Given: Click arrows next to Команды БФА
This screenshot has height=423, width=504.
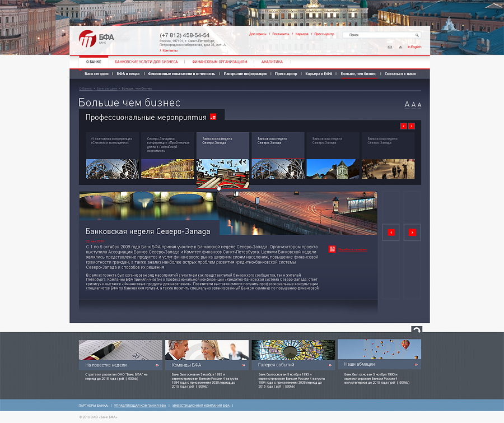Looking at the screenshot, I should [244, 365].
